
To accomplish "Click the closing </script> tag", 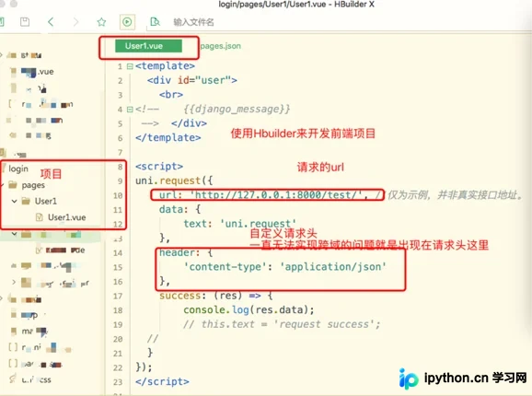I will (162, 382).
